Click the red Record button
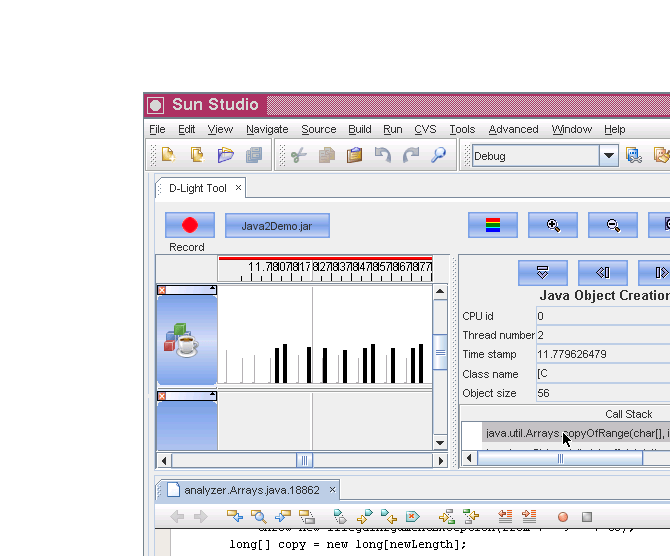 (x=190, y=225)
